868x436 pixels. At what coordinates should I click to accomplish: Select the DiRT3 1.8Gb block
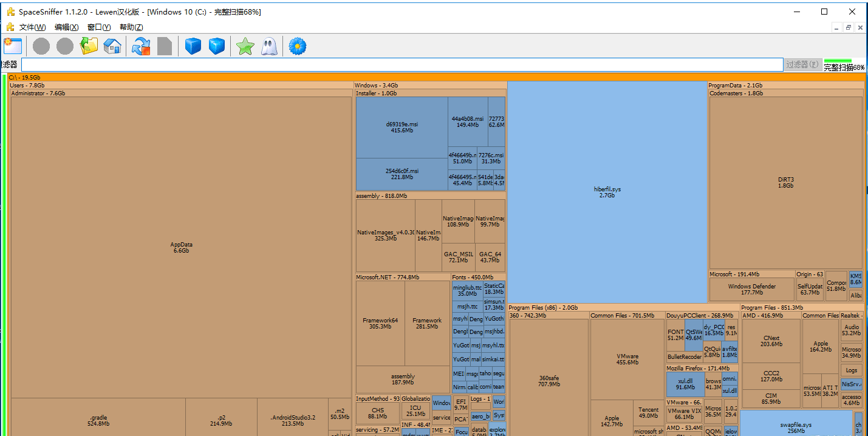tap(786, 183)
